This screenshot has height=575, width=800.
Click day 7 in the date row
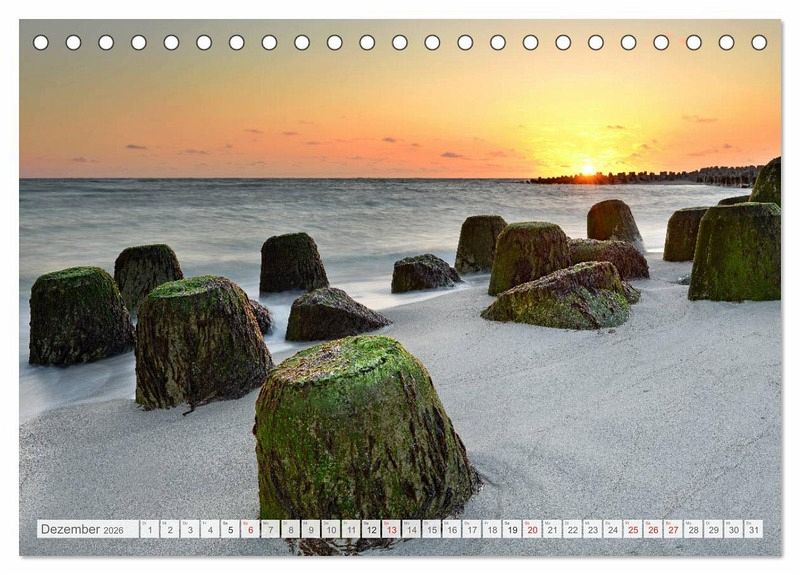pos(270,529)
